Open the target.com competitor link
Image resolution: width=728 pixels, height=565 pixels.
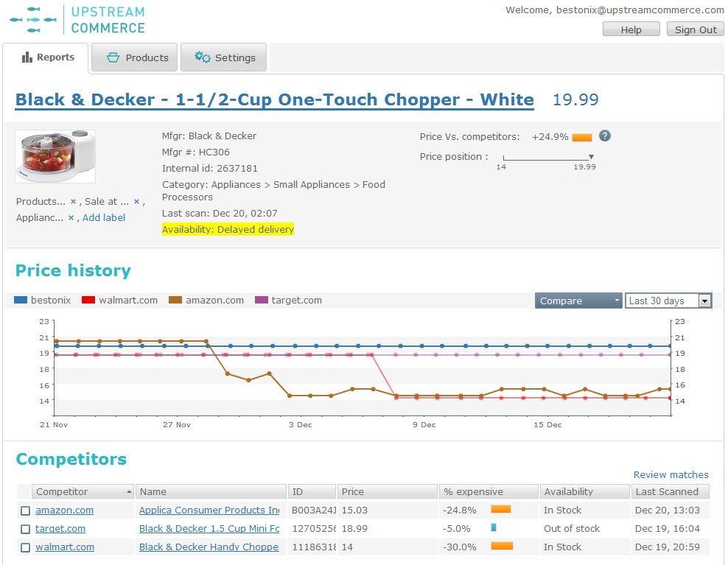coord(60,529)
